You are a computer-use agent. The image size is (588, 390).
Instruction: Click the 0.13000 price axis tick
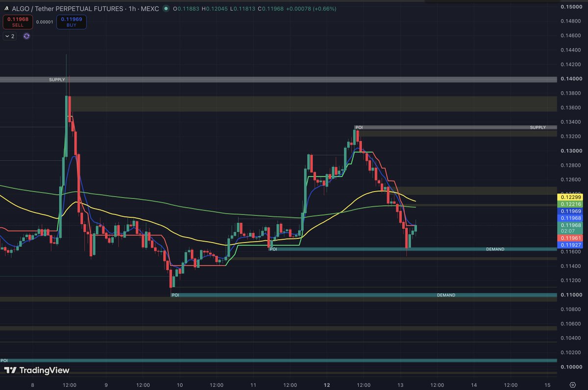tap(572, 151)
